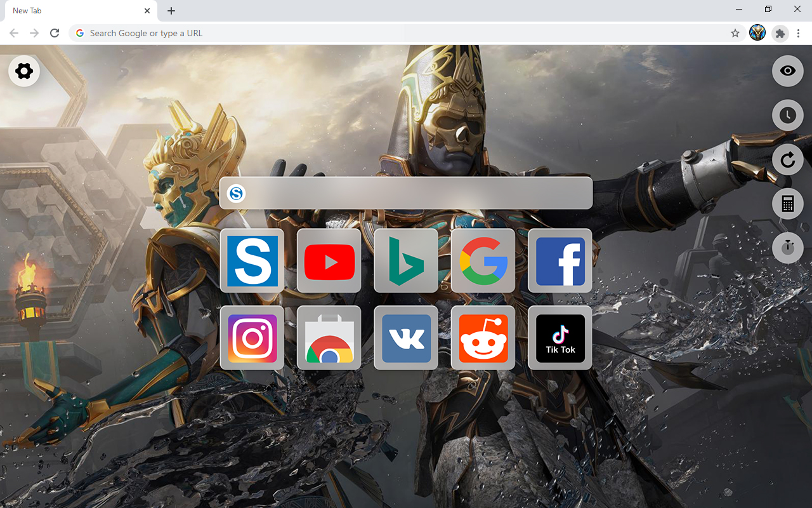This screenshot has width=812, height=508.
Task: Open the Chrome Web Store shortcut tile
Action: 329,338
